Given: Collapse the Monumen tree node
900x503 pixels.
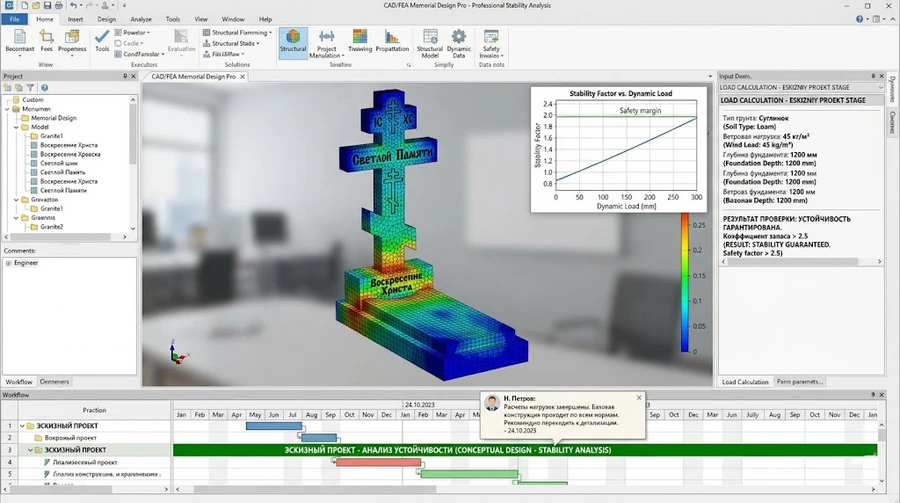Looking at the screenshot, I should pyautogui.click(x=7, y=109).
